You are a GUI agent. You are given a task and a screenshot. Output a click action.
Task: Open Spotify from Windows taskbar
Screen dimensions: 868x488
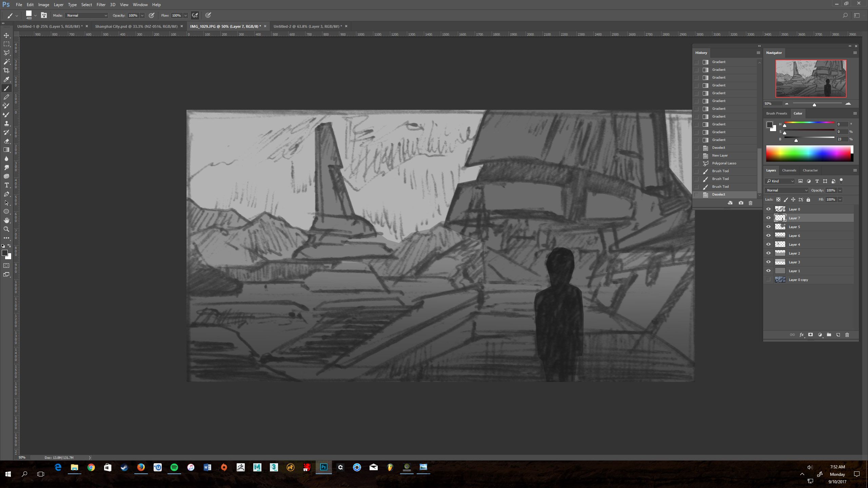[174, 468]
